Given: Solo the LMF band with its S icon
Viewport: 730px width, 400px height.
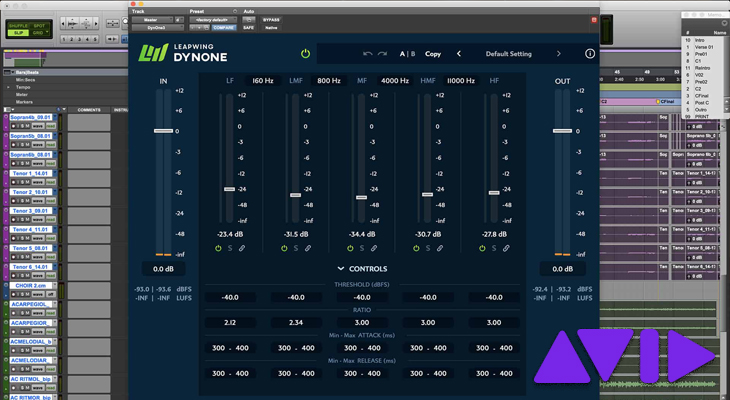Looking at the screenshot, I should pyautogui.click(x=296, y=248).
